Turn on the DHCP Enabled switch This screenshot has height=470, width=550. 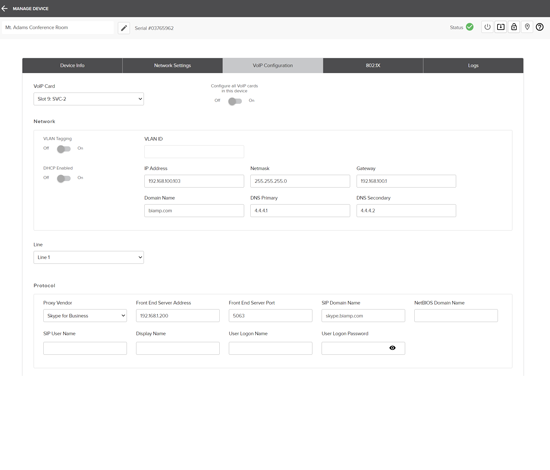point(64,179)
